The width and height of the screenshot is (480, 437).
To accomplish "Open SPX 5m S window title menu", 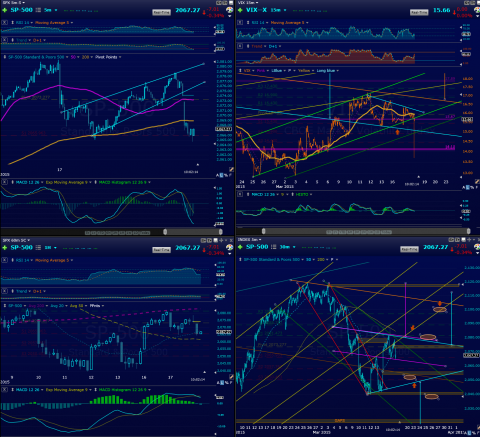I will tap(13, 3).
